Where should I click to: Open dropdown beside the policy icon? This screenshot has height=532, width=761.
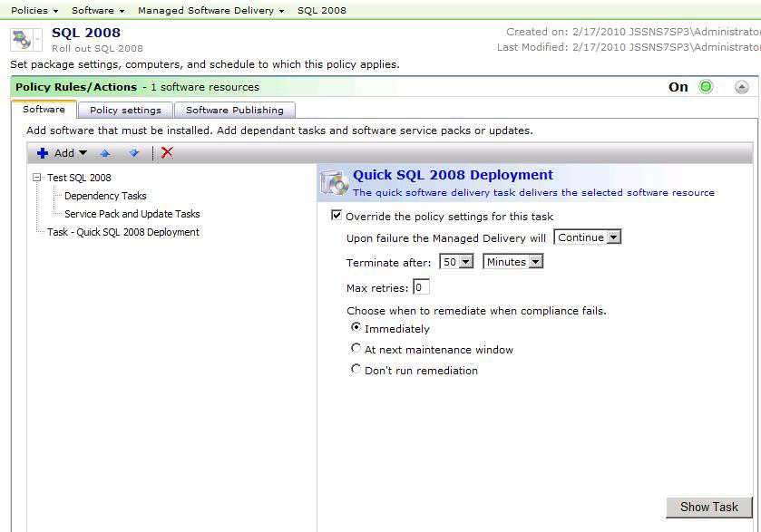click(37, 39)
